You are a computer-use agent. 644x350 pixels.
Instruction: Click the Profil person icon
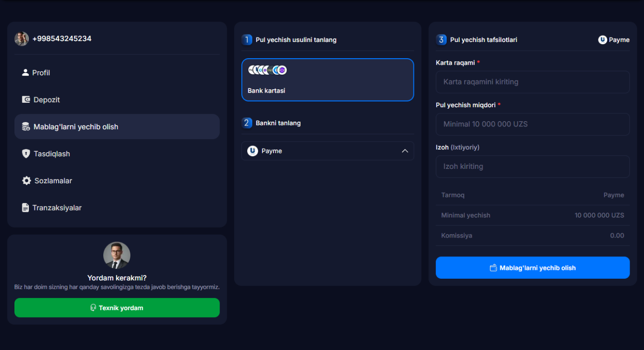click(25, 73)
